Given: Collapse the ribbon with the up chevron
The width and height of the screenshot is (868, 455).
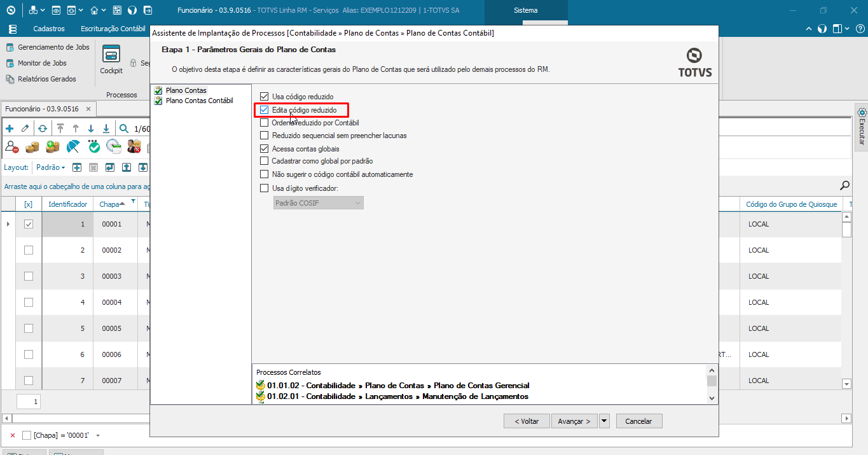Looking at the screenshot, I should [809, 29].
